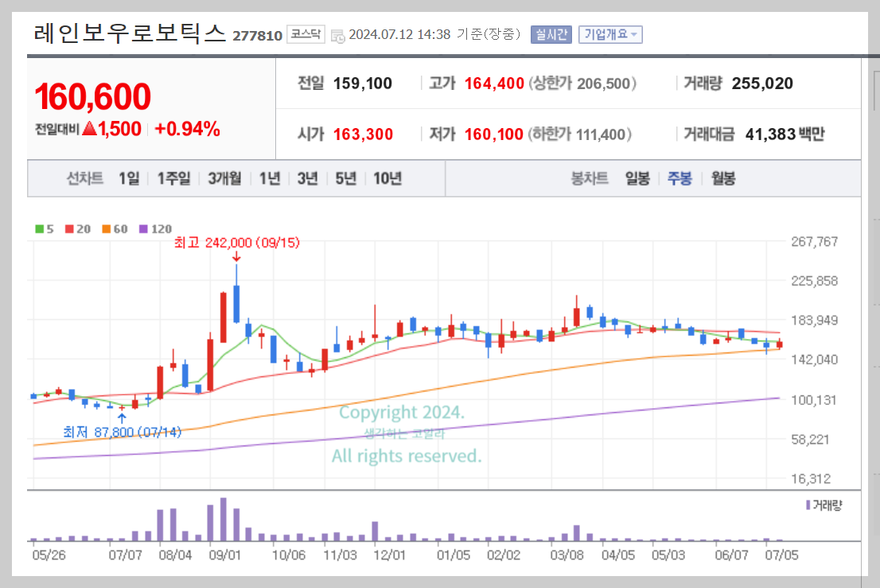Screen dimensions: 880x588
Task: Click the 07/05 date on the axis
Action: 782,555
